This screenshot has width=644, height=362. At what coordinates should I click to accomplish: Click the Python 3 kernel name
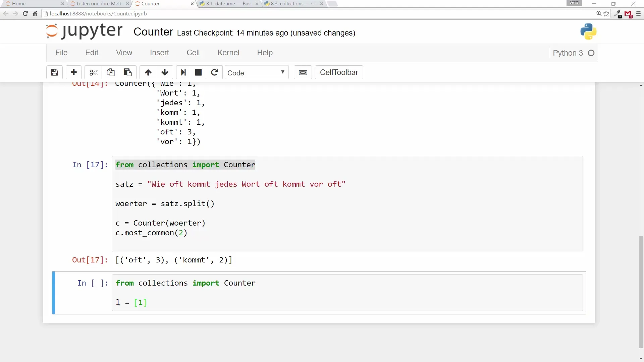pos(568,53)
